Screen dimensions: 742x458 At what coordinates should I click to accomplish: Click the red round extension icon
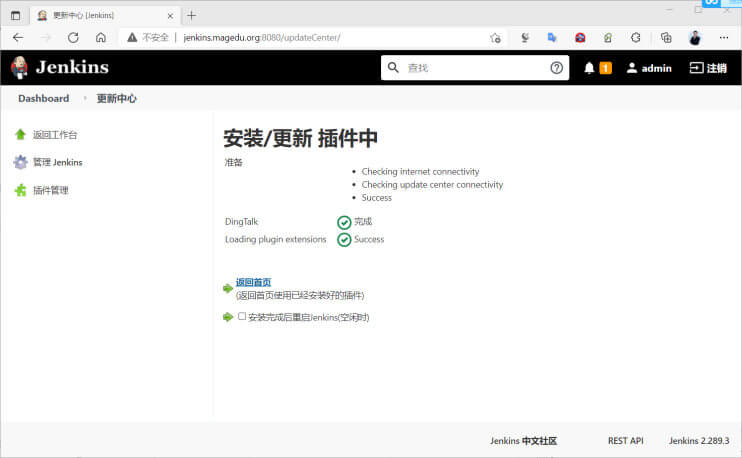(x=580, y=37)
